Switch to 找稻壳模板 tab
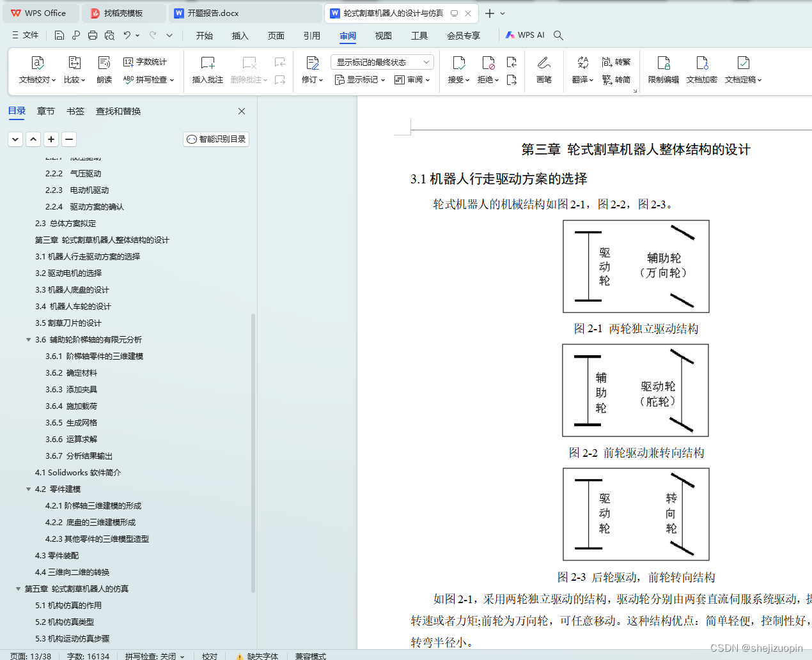Image resolution: width=812 pixels, height=660 pixels. tap(125, 13)
